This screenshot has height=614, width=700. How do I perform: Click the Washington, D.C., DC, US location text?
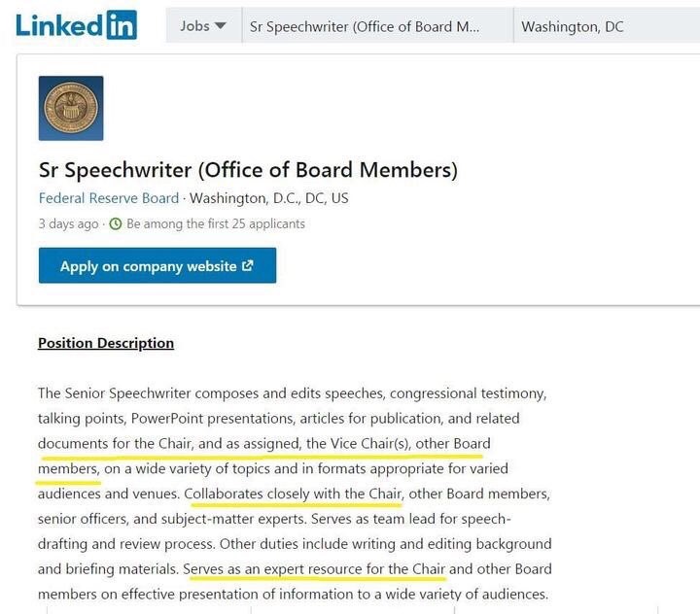[x=268, y=198]
